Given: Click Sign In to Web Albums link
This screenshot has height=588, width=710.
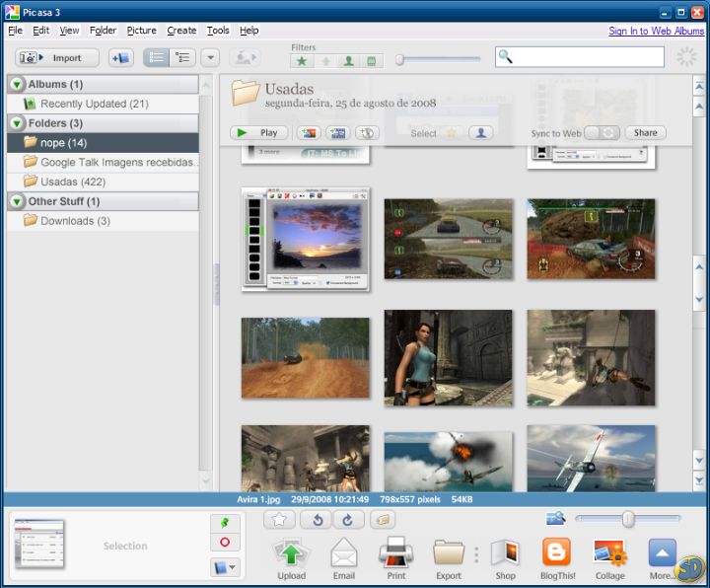Looking at the screenshot, I should click(x=656, y=31).
